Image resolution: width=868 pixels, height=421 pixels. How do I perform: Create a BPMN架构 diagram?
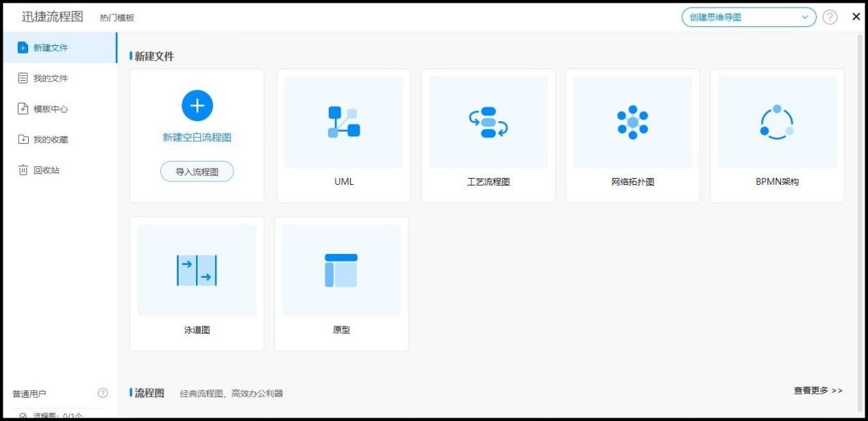(x=778, y=135)
